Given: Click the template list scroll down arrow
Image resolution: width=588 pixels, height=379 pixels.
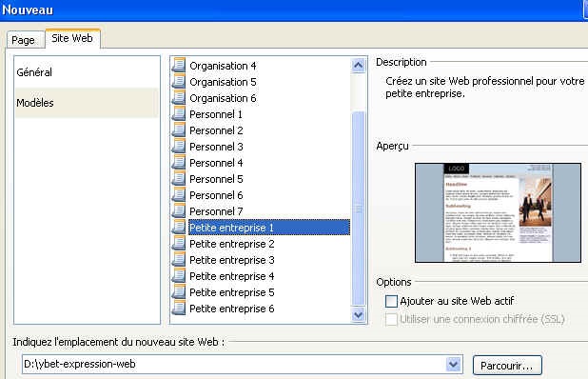Looking at the screenshot, I should pos(358,314).
